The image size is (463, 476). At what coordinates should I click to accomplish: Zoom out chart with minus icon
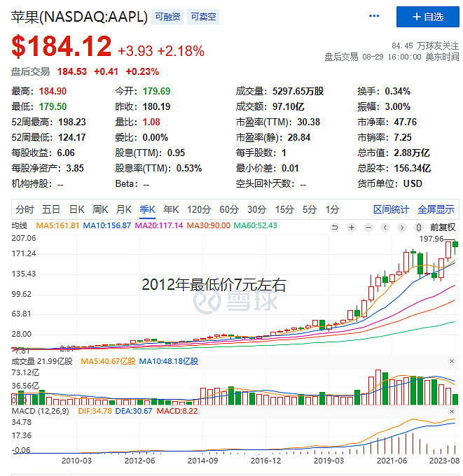click(x=368, y=227)
